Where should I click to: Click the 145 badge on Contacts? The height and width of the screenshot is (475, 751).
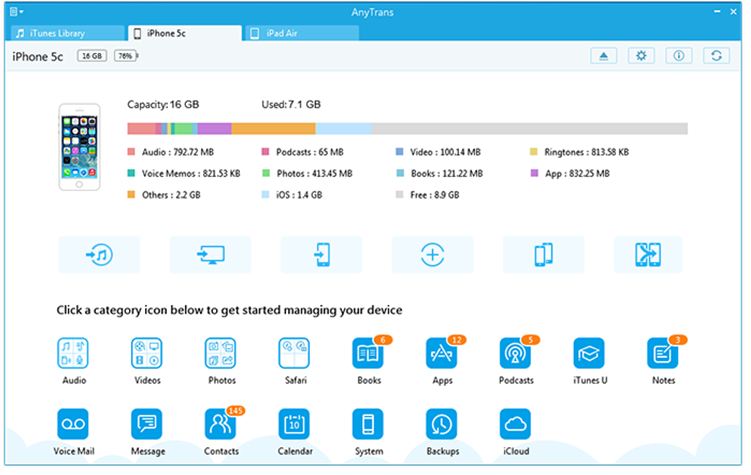pyautogui.click(x=235, y=411)
